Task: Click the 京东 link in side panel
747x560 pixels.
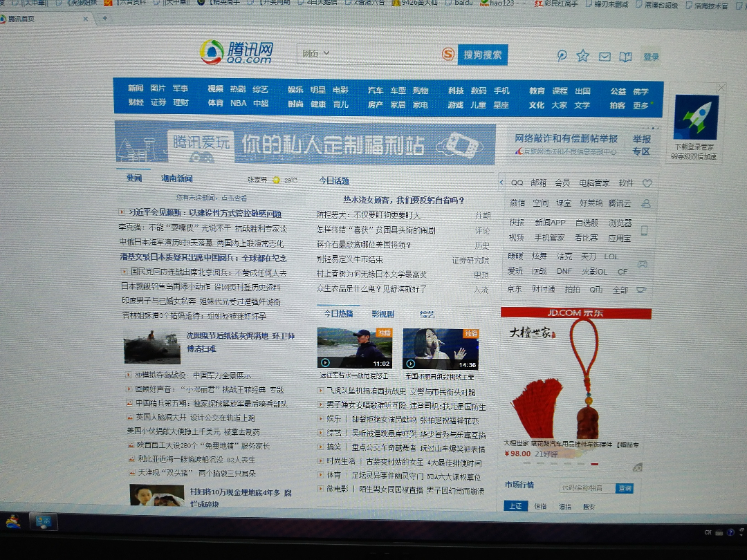Action: pyautogui.click(x=515, y=289)
